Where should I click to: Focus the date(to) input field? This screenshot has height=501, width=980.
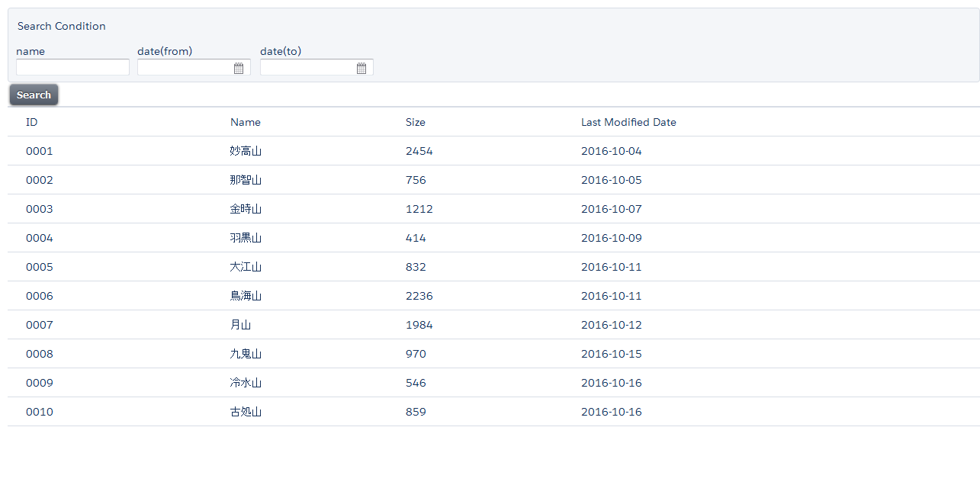point(316,67)
